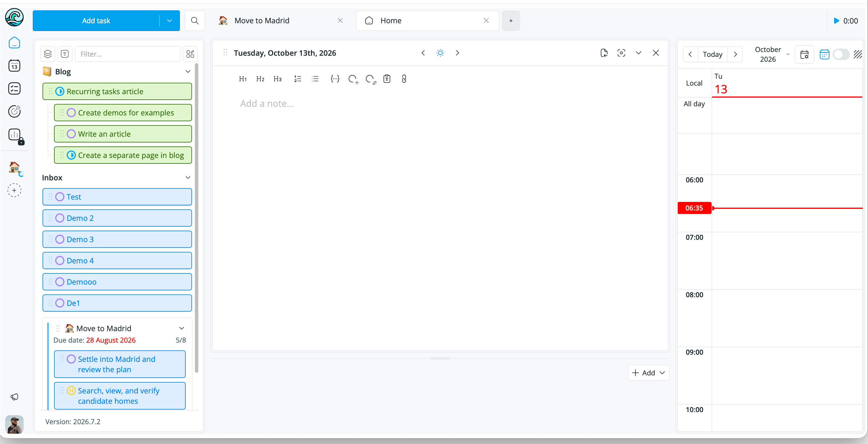Complete Write an article task
The image size is (868, 444).
(71, 134)
